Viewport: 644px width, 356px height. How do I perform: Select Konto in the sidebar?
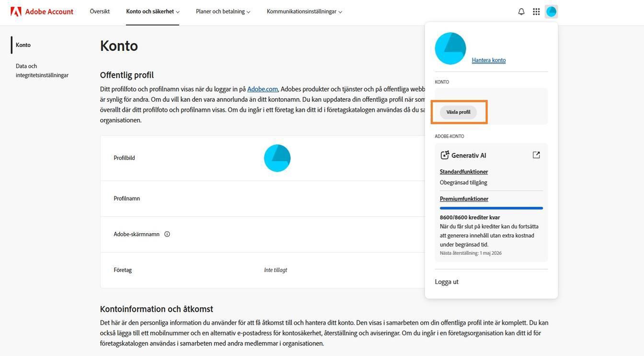click(x=23, y=45)
